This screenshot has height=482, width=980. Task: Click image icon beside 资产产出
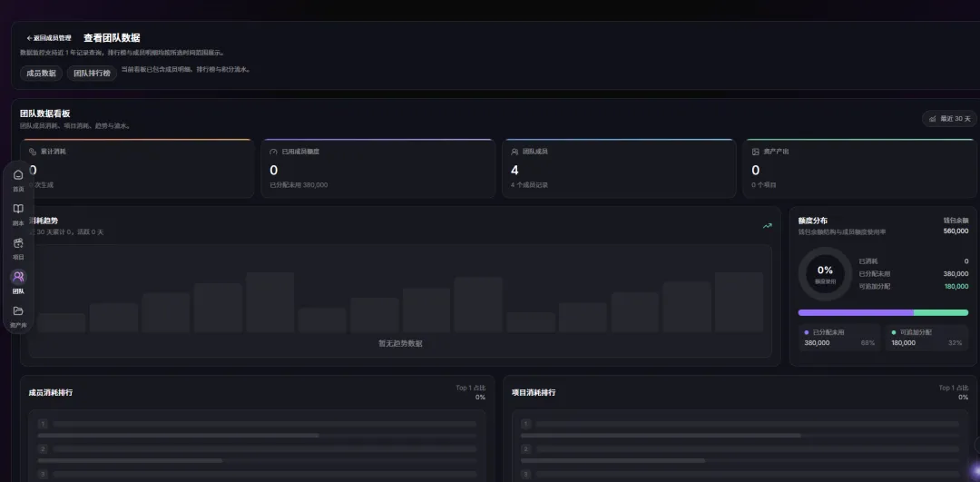coord(755,152)
